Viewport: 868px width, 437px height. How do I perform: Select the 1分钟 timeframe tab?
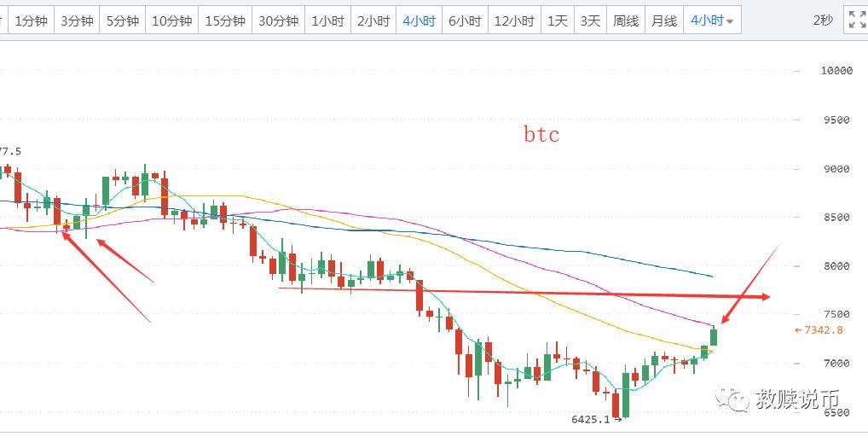(31, 20)
